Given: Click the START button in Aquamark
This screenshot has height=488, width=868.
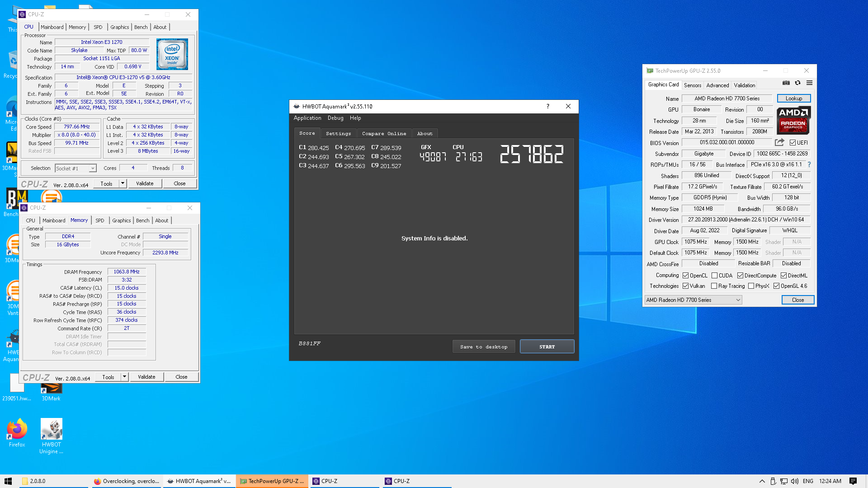Looking at the screenshot, I should click(547, 347).
